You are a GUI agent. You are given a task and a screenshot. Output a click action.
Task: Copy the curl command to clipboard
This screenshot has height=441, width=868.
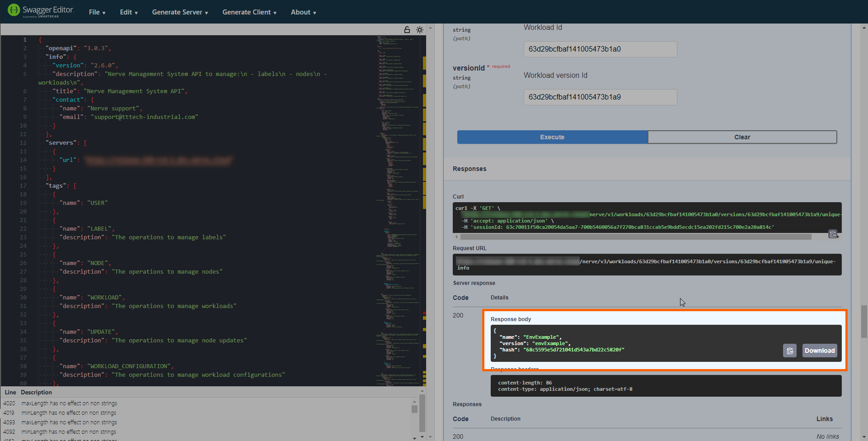tap(832, 234)
